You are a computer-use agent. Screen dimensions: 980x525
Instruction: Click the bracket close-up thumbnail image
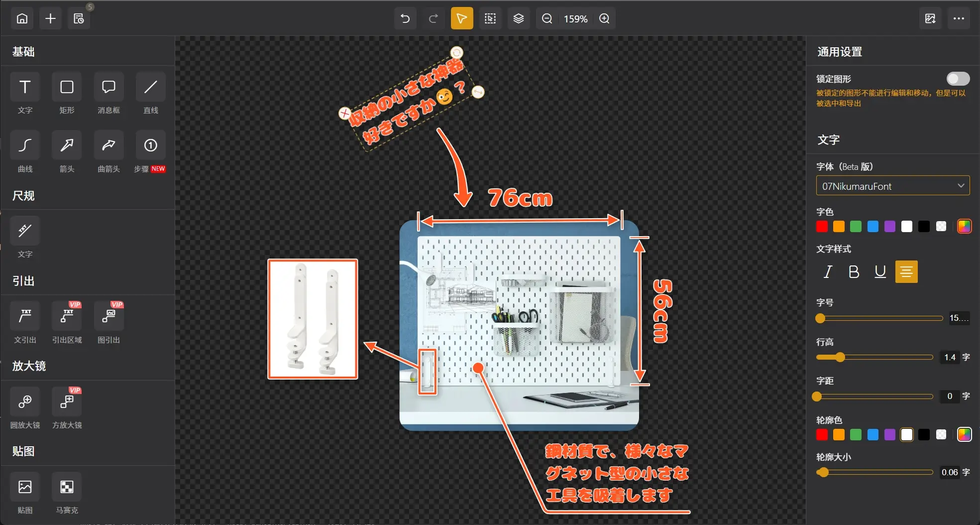pyautogui.click(x=313, y=319)
